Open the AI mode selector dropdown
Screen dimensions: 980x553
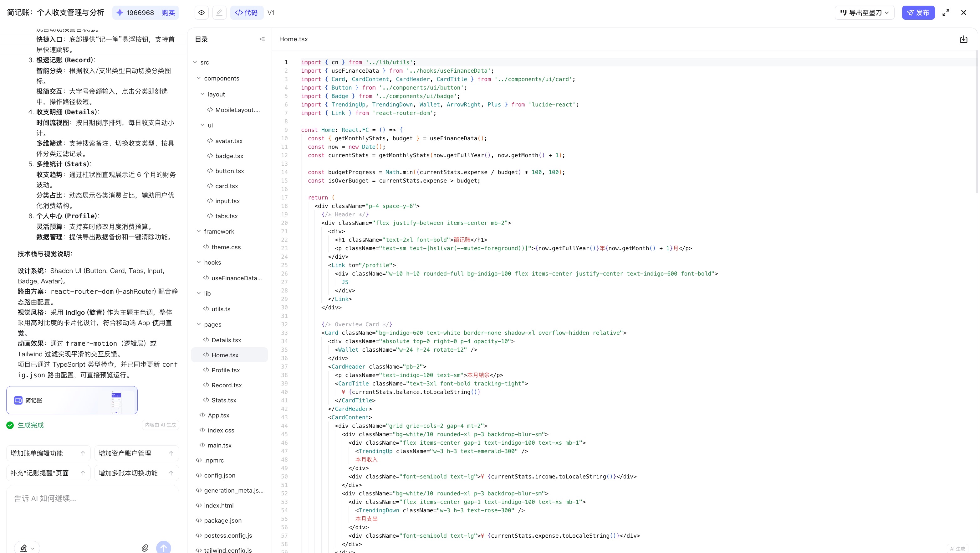click(27, 548)
